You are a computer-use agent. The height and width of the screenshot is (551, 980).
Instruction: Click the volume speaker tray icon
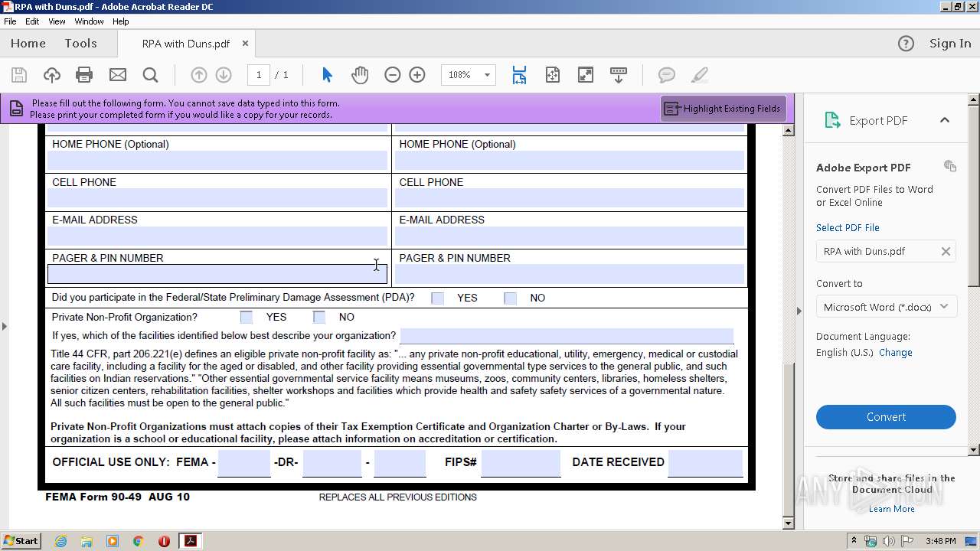coord(888,541)
